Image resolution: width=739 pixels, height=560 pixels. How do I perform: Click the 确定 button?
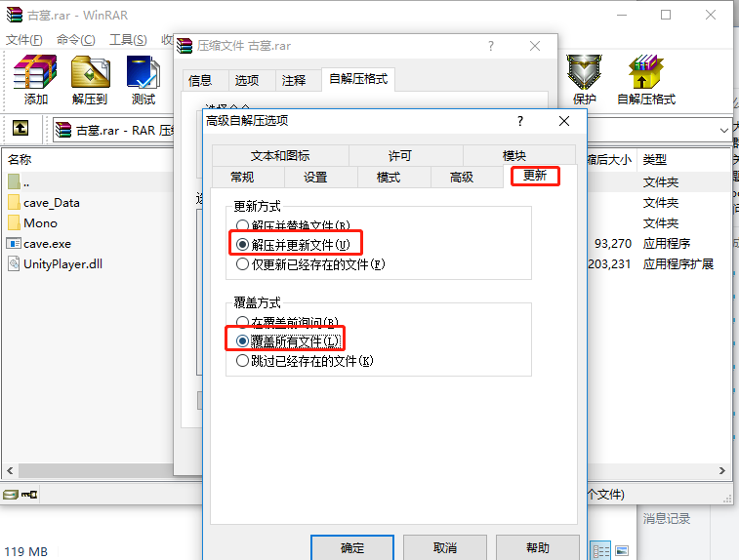click(352, 547)
